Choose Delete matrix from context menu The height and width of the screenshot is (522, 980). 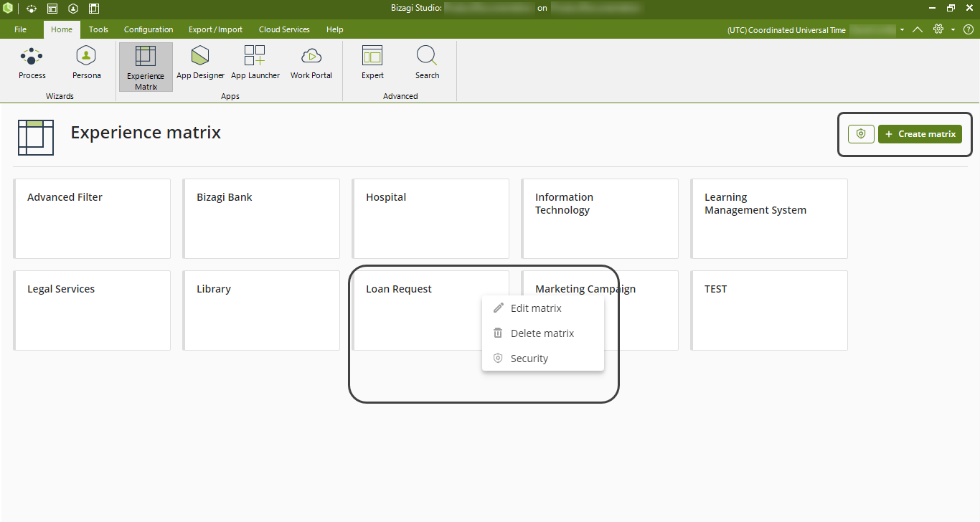pos(543,333)
